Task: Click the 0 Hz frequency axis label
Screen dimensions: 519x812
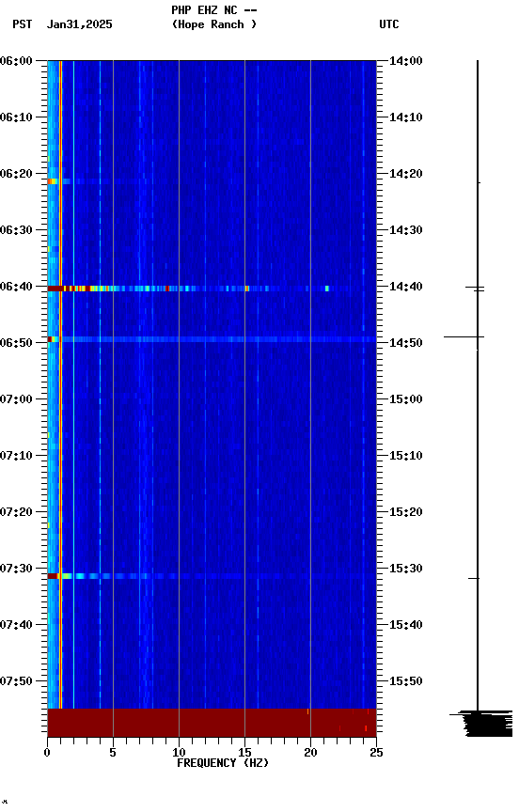Action: [x=47, y=753]
